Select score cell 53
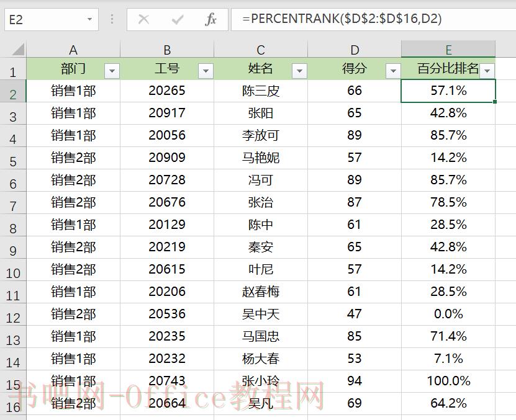This screenshot has width=516, height=420. pos(355,359)
